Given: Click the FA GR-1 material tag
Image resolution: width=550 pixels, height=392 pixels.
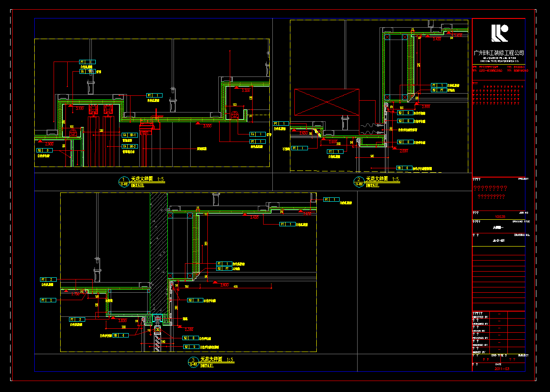Looking at the screenshot, I should coord(130,135).
